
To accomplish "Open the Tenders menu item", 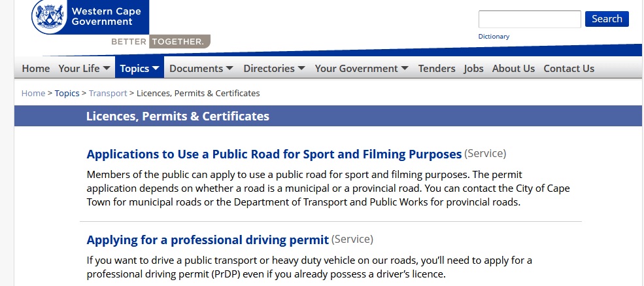I will (437, 68).
